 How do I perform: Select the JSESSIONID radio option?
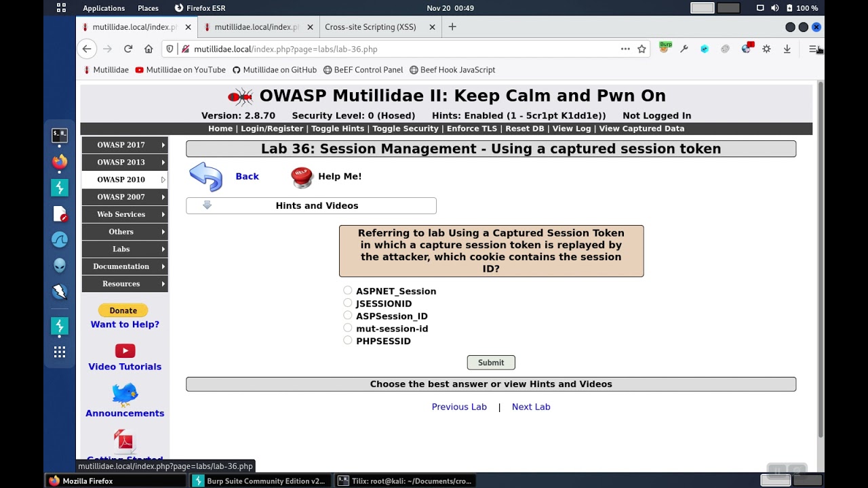pos(348,303)
